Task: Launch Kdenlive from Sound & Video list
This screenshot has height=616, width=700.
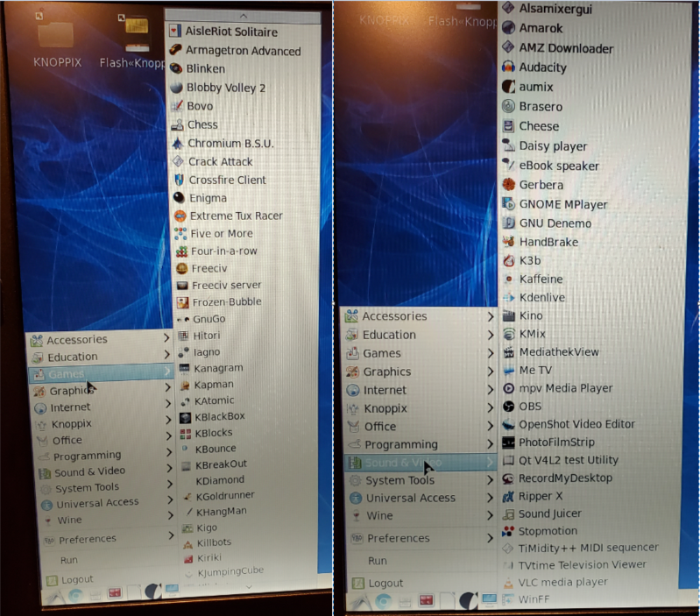Action: (542, 297)
